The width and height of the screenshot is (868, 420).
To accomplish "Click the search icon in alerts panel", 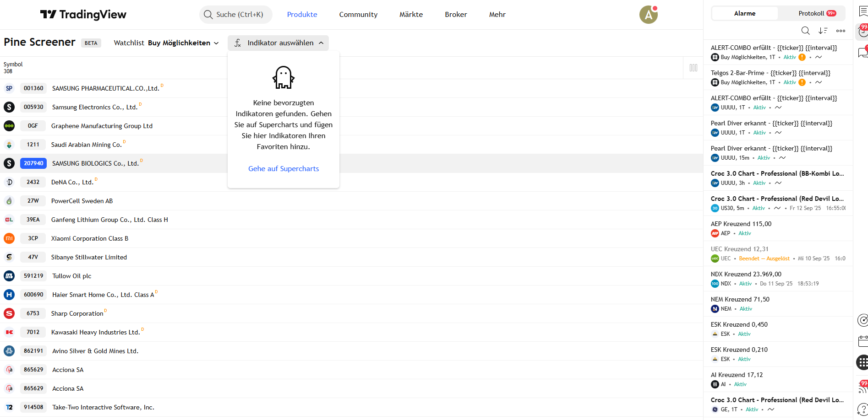I will tap(805, 31).
